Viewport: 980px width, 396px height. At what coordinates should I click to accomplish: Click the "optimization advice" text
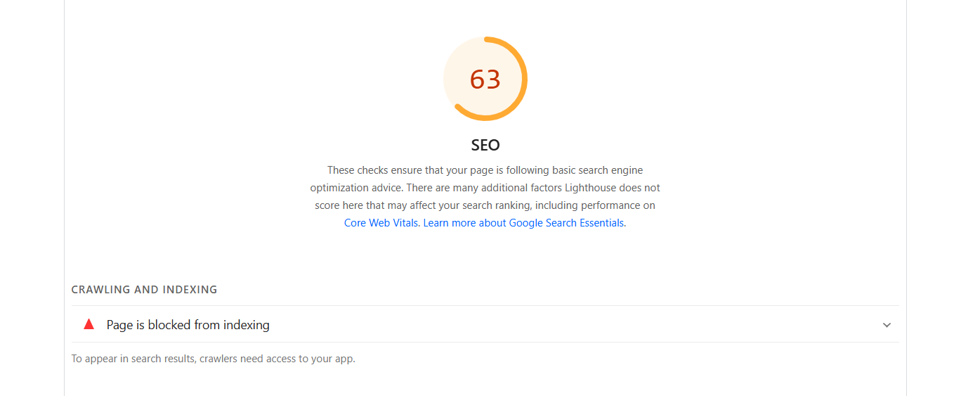(357, 188)
